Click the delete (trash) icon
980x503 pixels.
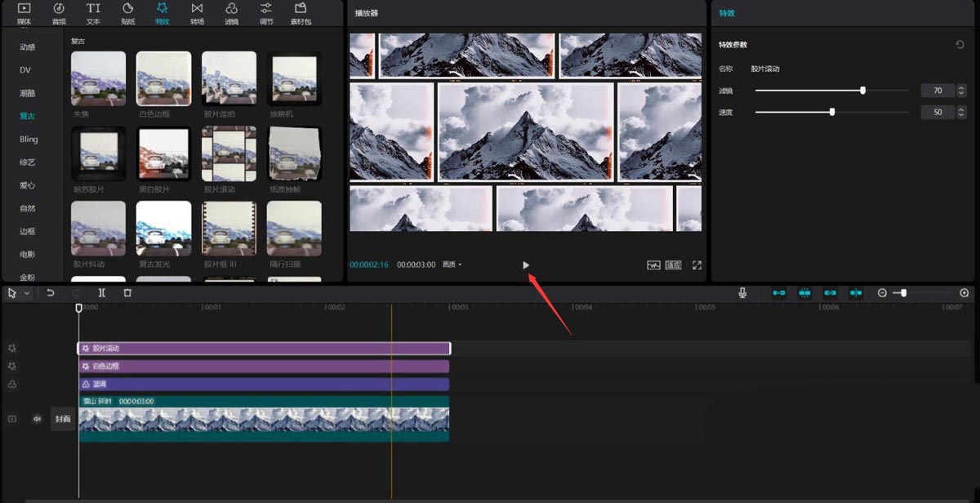point(127,292)
